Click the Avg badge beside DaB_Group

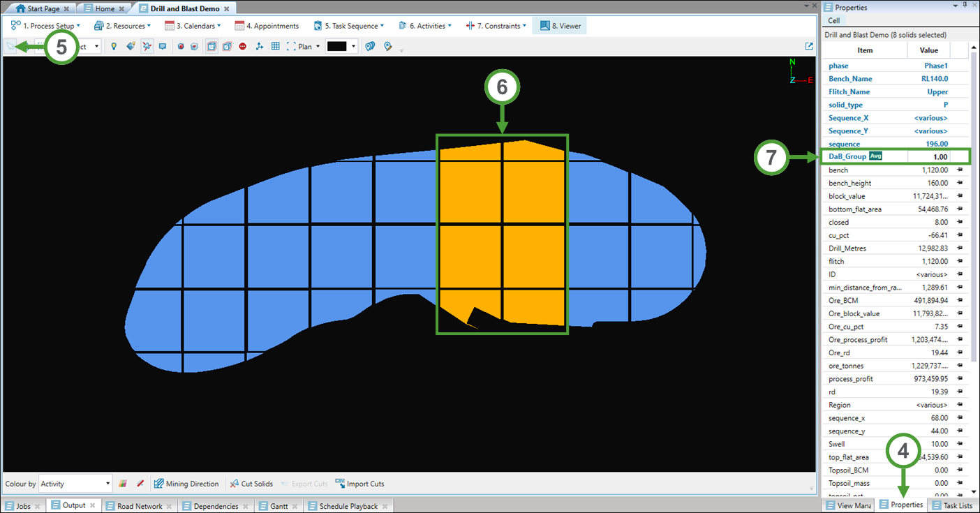click(876, 156)
